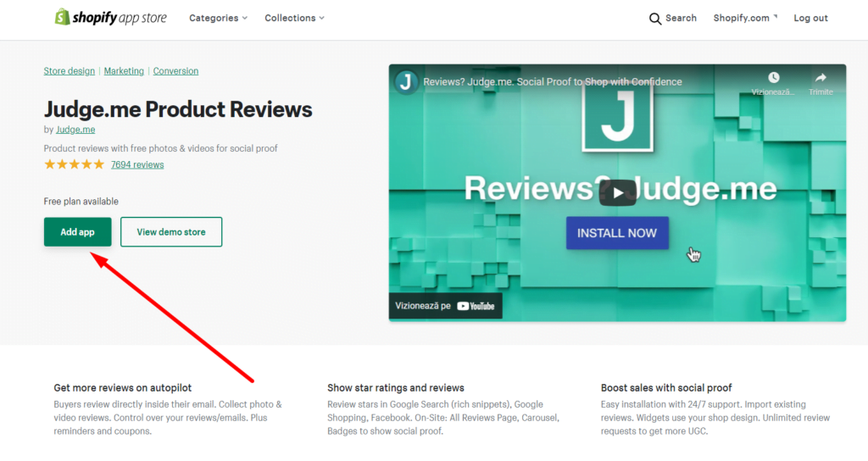This screenshot has width=868, height=461.
Task: Click the video Share arrow icon
Action: coord(821,77)
